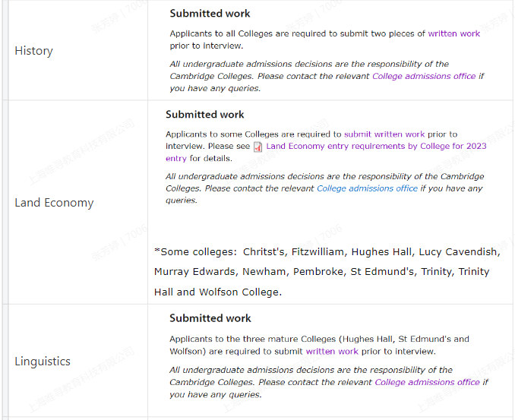The image size is (515, 420).
Task: Open the History 'written work' link
Action: 454,33
